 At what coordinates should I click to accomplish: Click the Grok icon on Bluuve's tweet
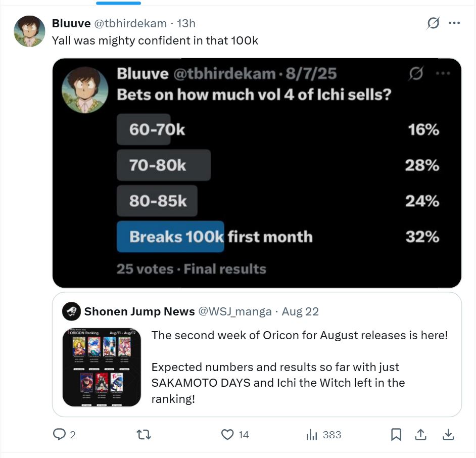(433, 23)
